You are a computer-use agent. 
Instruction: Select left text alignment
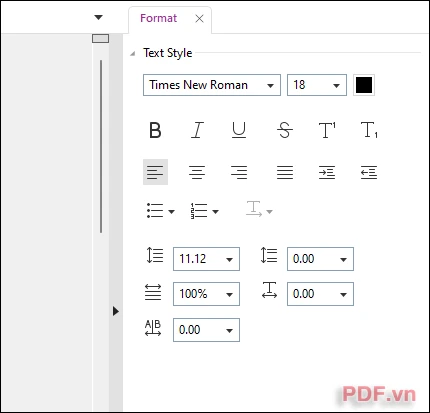(x=155, y=172)
